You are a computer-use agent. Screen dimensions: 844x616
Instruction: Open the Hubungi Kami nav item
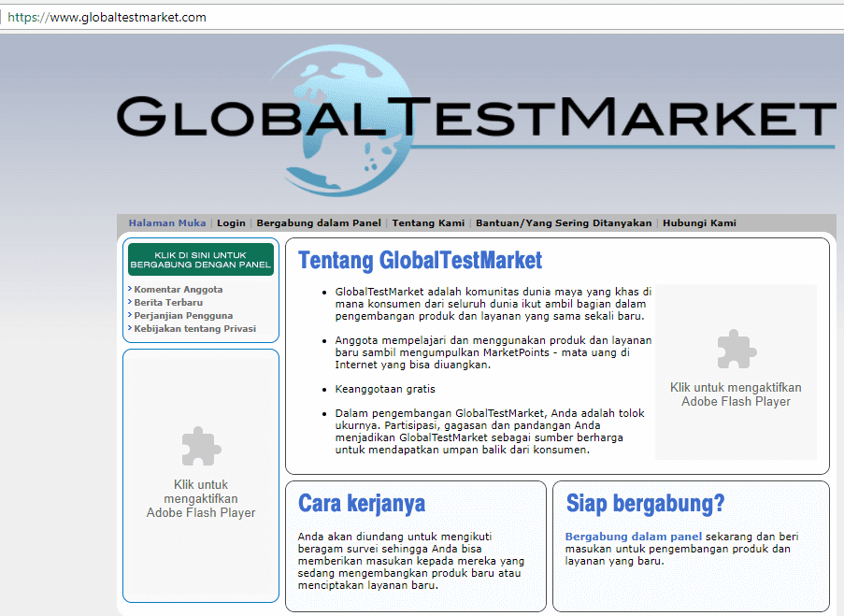pos(699,222)
